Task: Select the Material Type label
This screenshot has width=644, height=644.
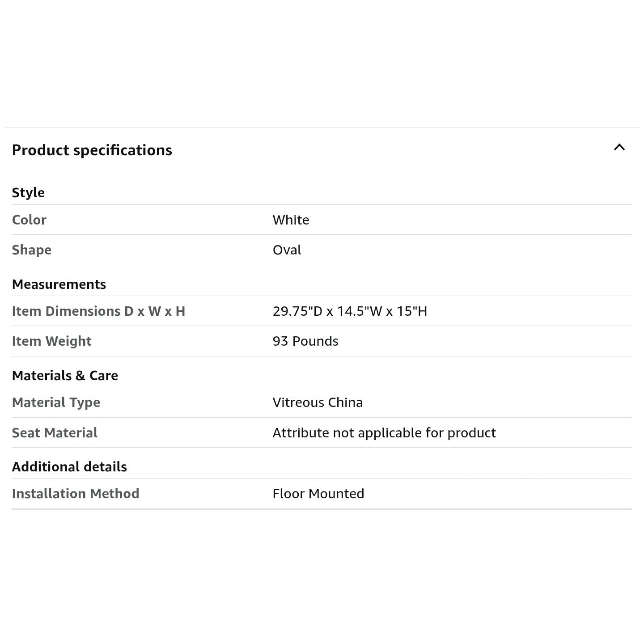Action: point(56,402)
